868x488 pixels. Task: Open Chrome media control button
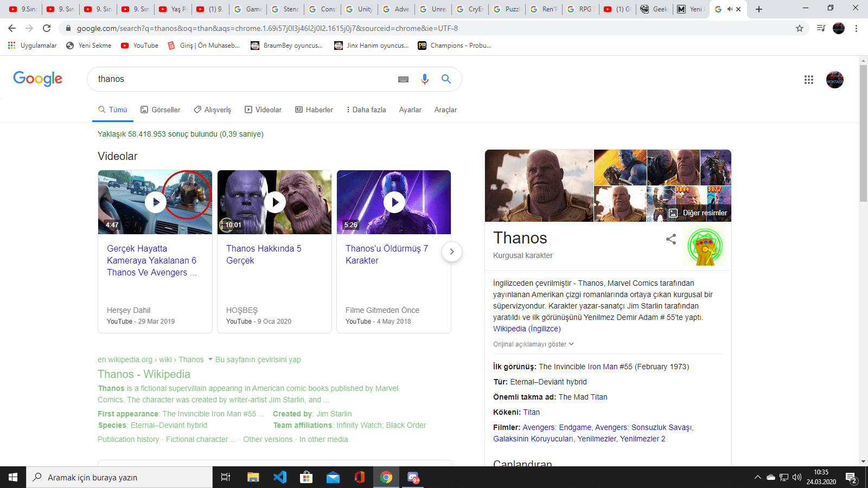[821, 28]
